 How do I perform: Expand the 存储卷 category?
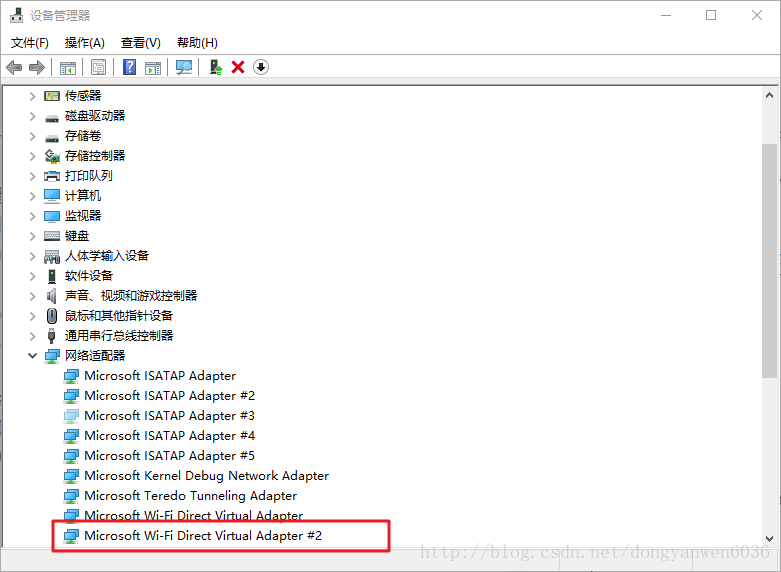tap(32, 136)
